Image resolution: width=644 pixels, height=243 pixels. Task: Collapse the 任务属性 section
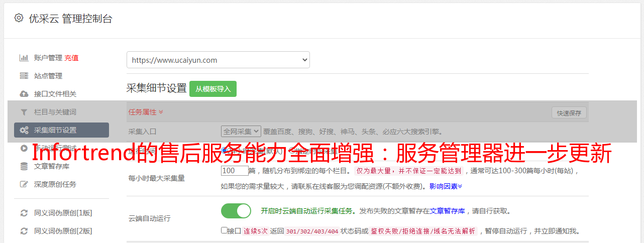[146, 112]
